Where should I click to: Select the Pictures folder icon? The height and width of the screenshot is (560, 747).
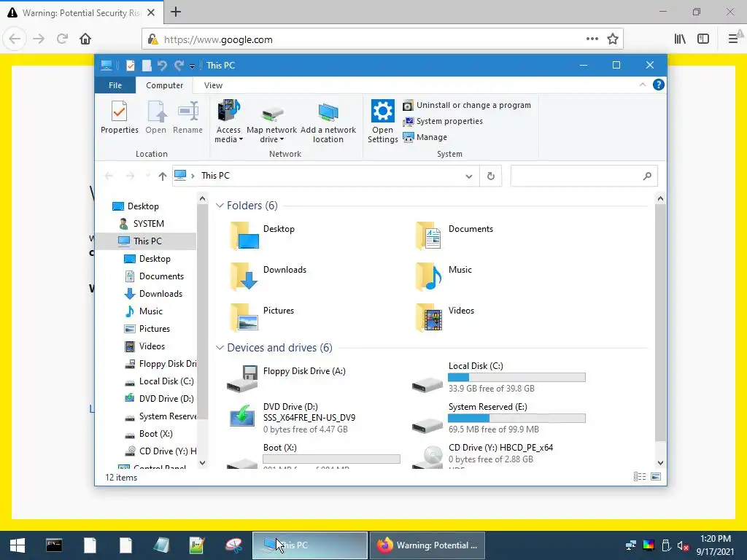[244, 317]
